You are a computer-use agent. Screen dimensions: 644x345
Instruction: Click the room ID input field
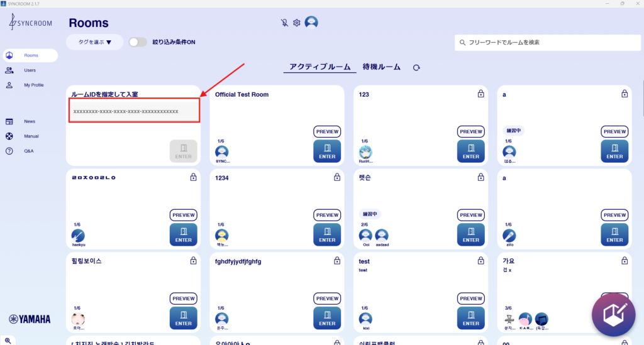point(134,111)
